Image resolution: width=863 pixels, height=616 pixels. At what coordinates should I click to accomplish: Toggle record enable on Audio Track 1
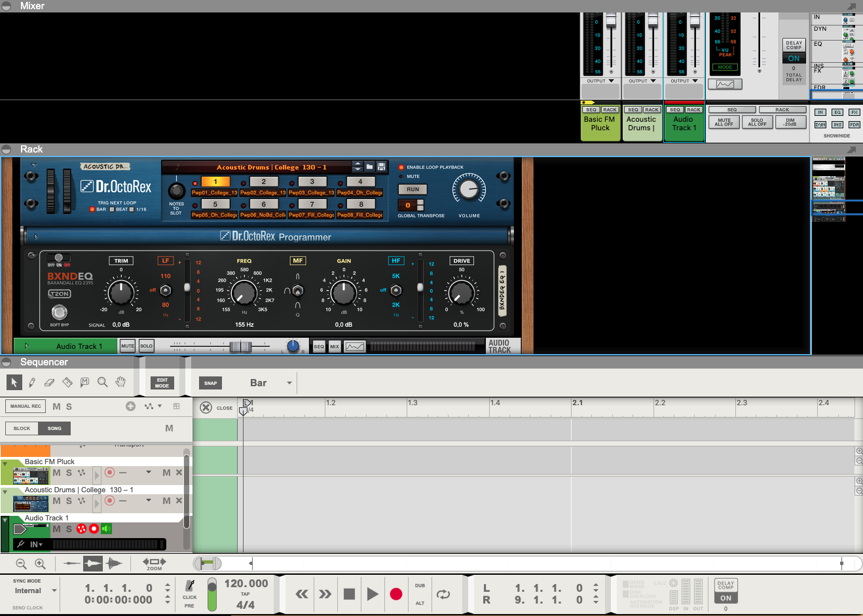(x=94, y=529)
